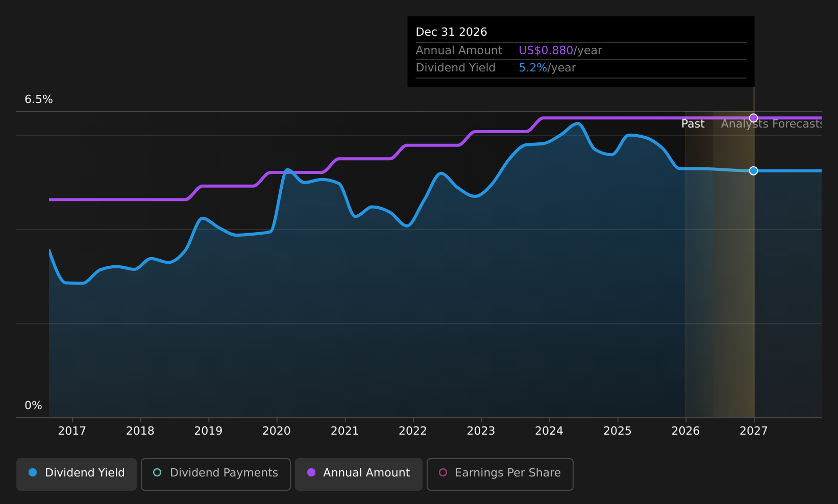The height and width of the screenshot is (504, 838).
Task: Select the 2027 x-axis label
Action: point(754,431)
